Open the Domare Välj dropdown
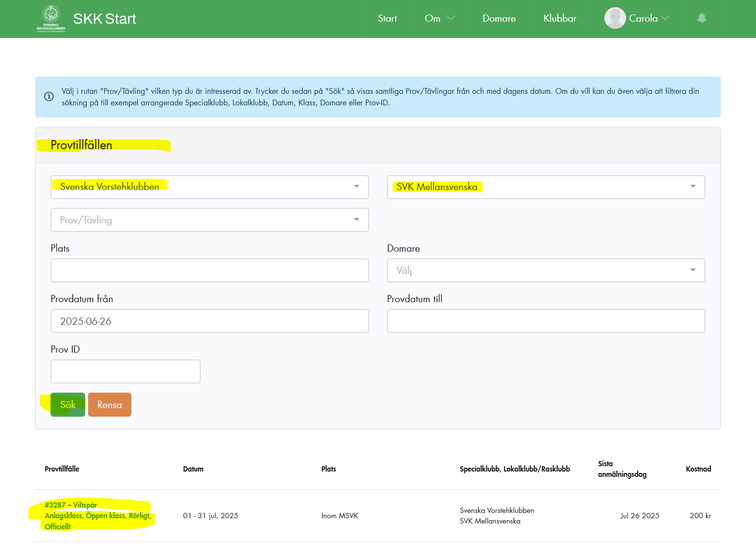Image resolution: width=756 pixels, height=549 pixels. [546, 270]
